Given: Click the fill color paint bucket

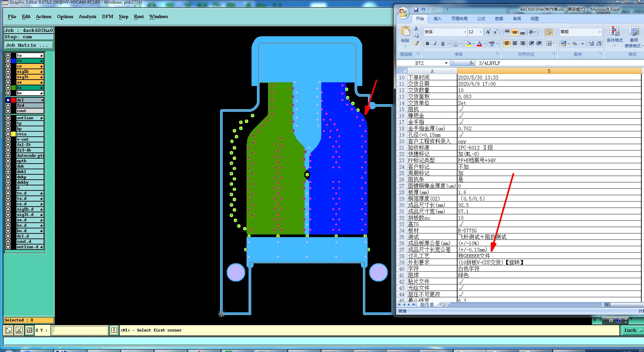Looking at the screenshot, I should pos(468,44).
